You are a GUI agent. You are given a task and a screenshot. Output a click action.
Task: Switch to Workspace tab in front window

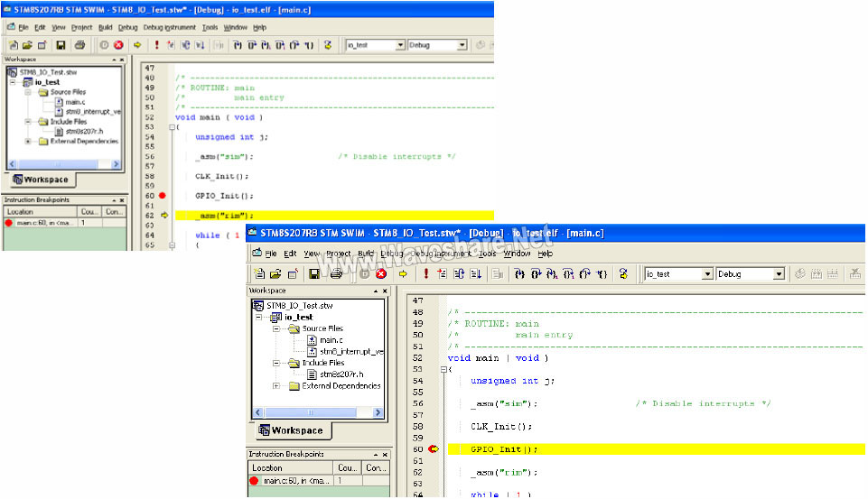pos(291,430)
